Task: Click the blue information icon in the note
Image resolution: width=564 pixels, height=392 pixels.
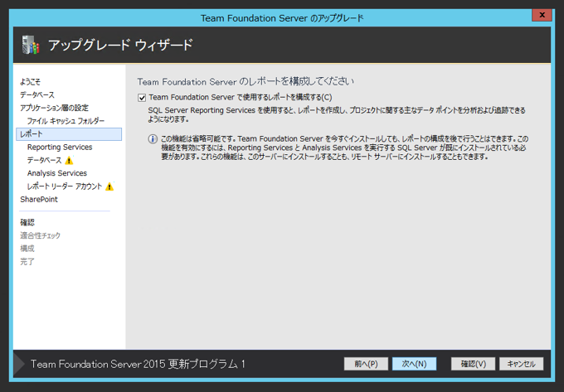Action: (x=153, y=139)
